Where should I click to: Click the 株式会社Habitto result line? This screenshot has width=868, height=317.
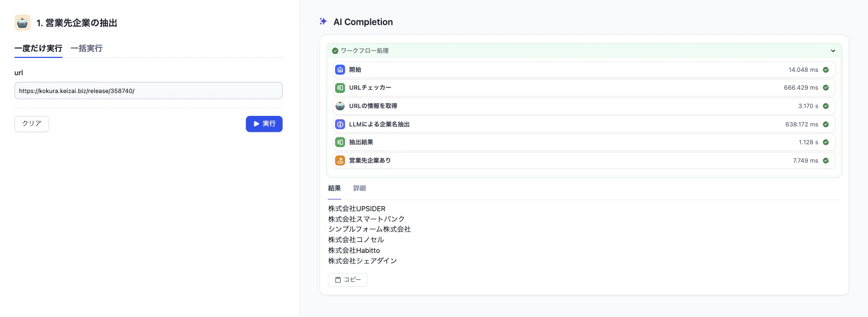click(x=354, y=250)
